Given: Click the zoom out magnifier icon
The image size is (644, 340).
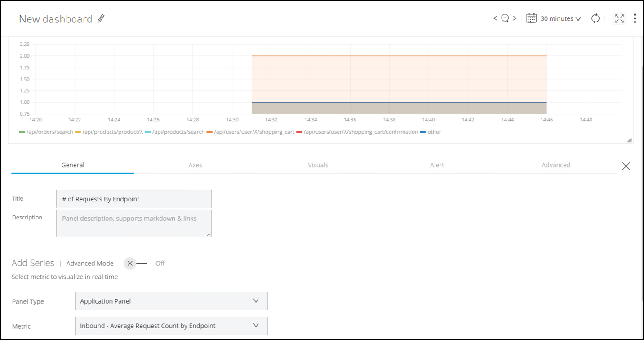Looking at the screenshot, I should tap(505, 18).
